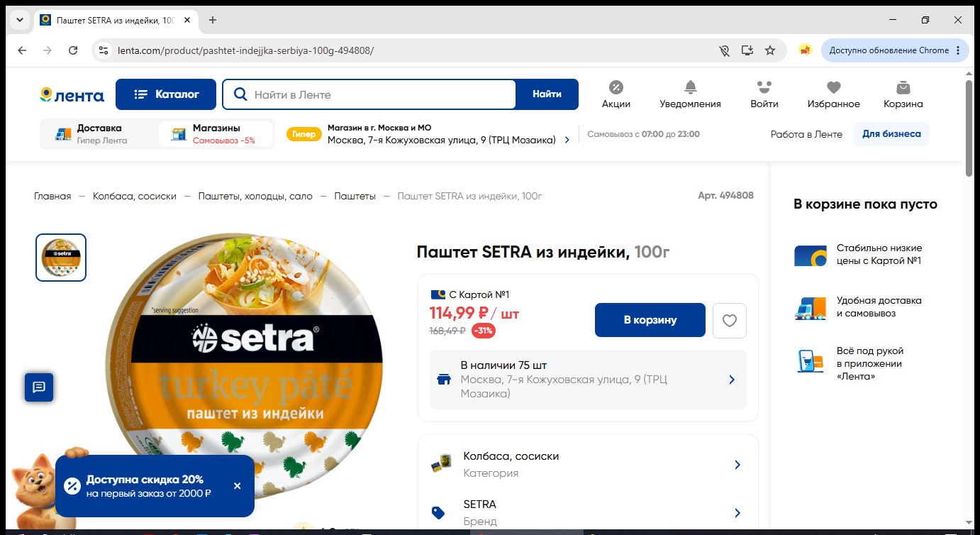Select Паштеты breadcrumb link

pyautogui.click(x=355, y=196)
